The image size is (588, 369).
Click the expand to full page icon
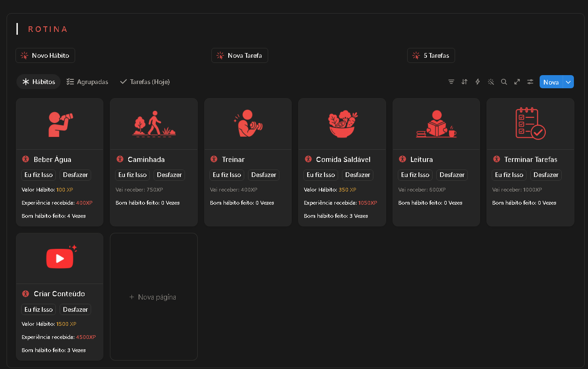point(517,82)
